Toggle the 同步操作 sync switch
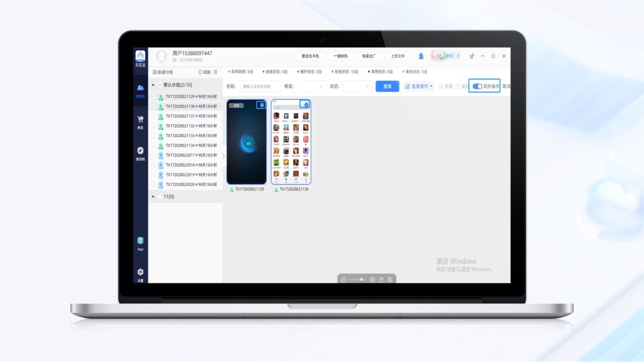Viewport: 644px width, 362px height. point(477,86)
